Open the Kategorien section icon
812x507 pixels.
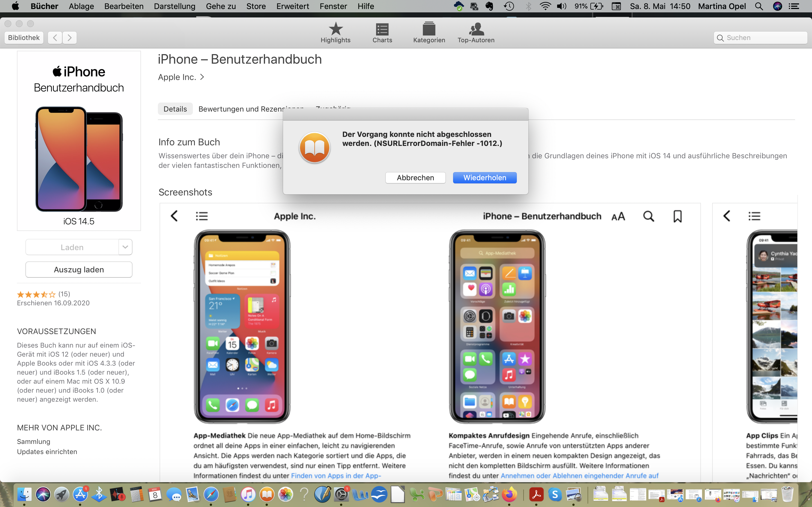[429, 30]
